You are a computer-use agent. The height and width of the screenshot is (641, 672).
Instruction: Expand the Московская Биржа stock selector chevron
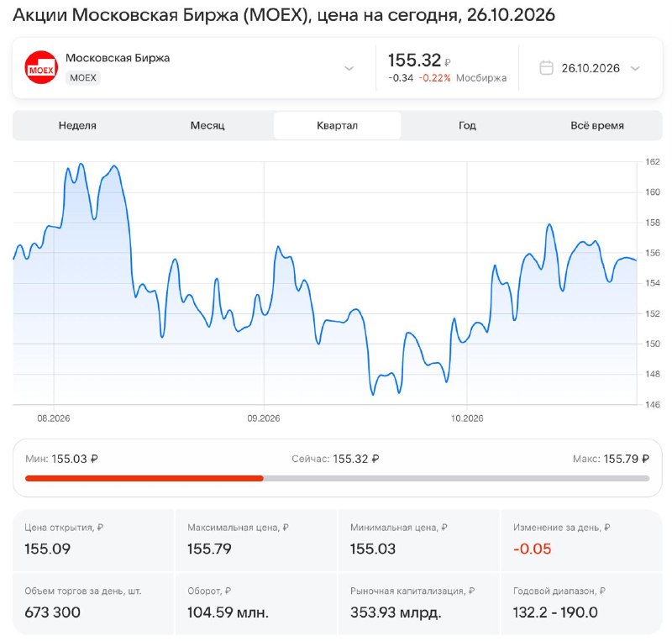pyautogui.click(x=349, y=68)
